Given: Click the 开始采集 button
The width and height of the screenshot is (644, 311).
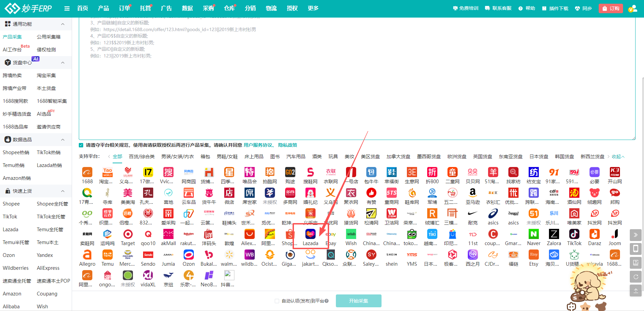Looking at the screenshot, I should click(x=359, y=301).
